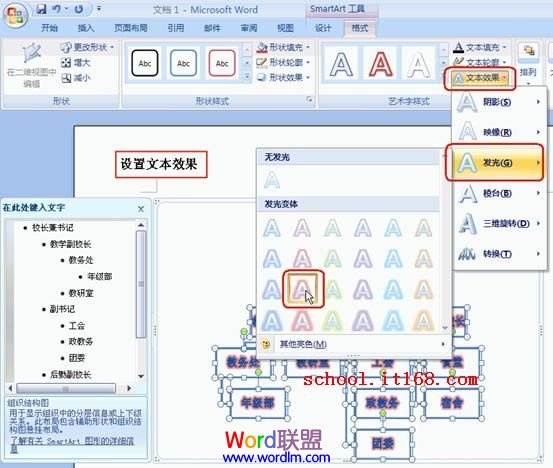Click the Office button logo
553x468 pixels.
[15, 15]
